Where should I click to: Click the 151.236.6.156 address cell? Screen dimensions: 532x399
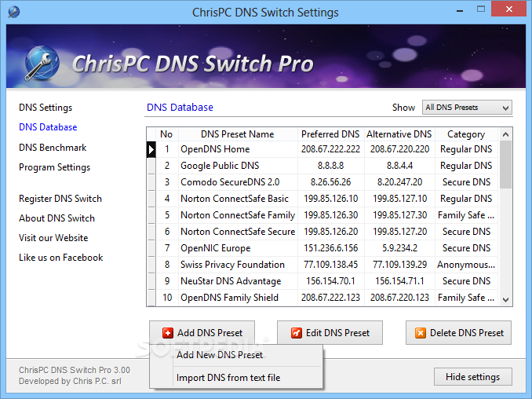click(331, 248)
